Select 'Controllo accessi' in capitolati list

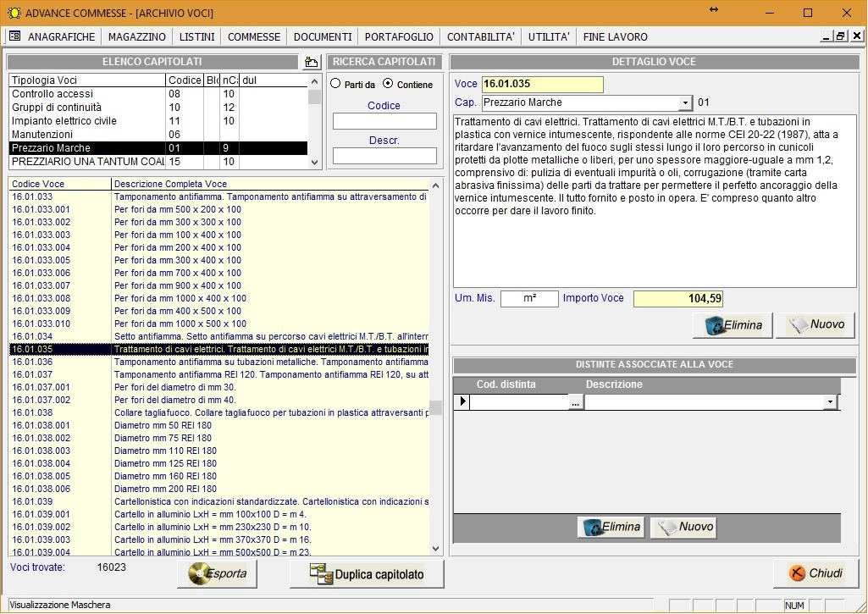[158, 94]
